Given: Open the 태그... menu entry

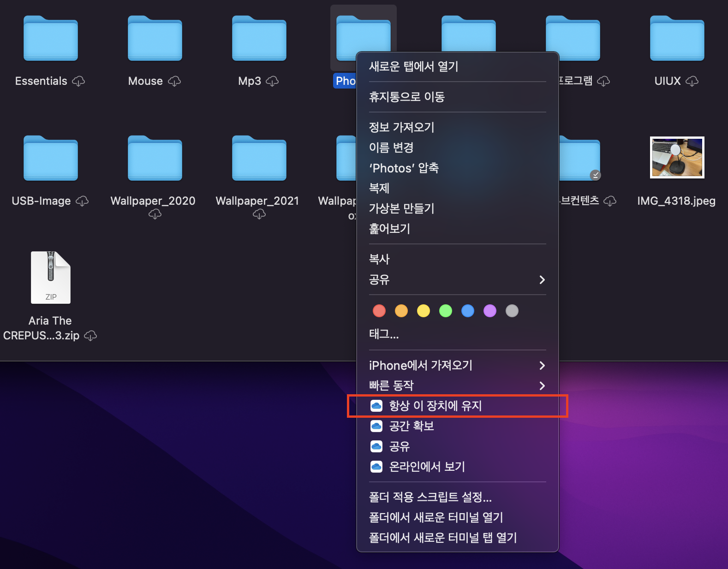Looking at the screenshot, I should click(x=458, y=334).
